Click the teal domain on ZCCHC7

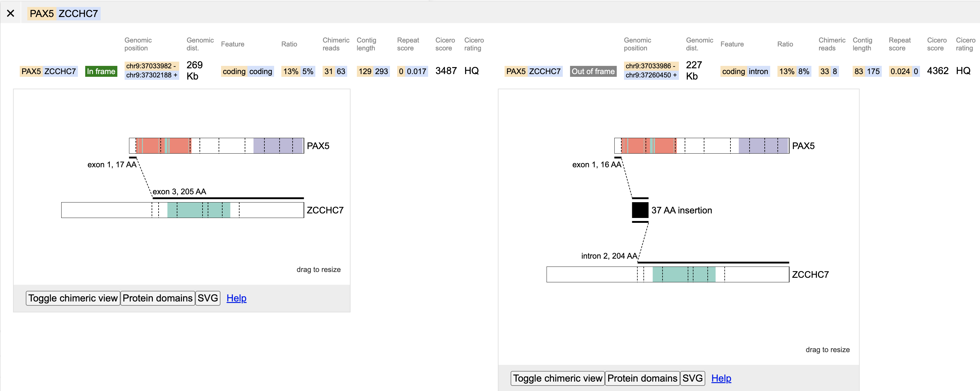coord(199,210)
